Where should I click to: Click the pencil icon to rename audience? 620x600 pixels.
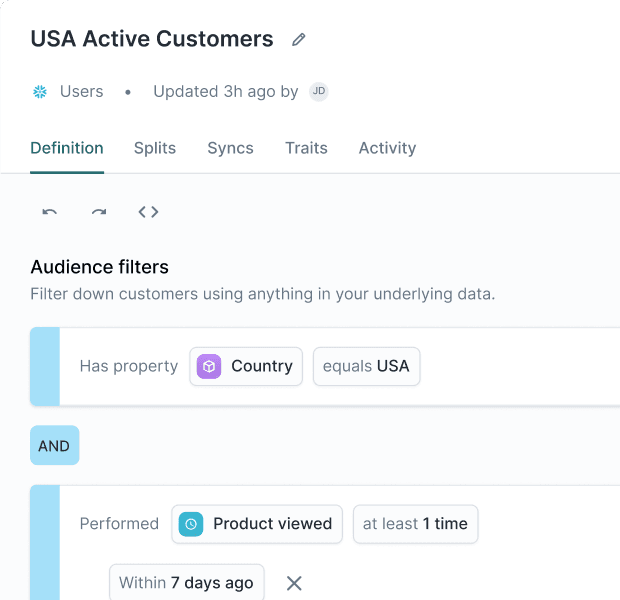[x=298, y=40]
